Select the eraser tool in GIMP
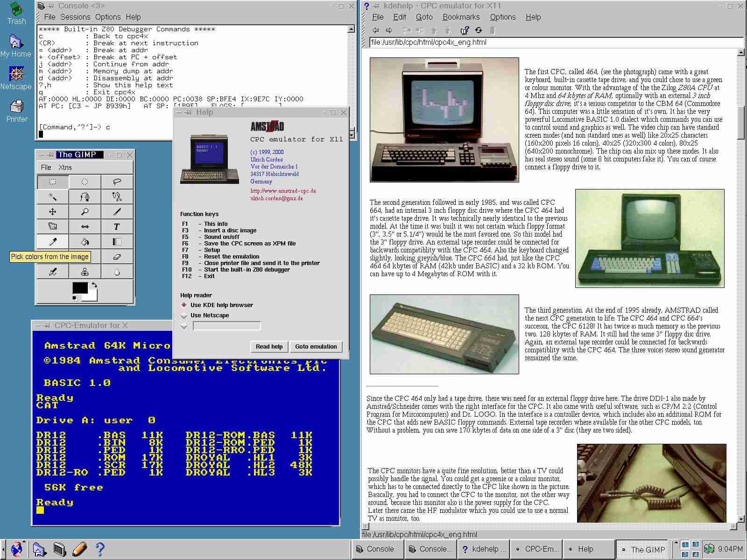 click(x=117, y=256)
